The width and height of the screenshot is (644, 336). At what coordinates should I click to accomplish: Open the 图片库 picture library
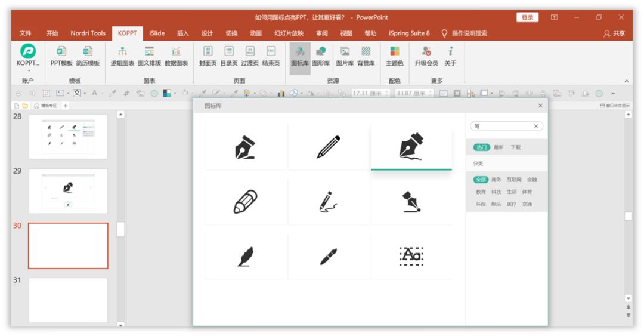pos(345,56)
